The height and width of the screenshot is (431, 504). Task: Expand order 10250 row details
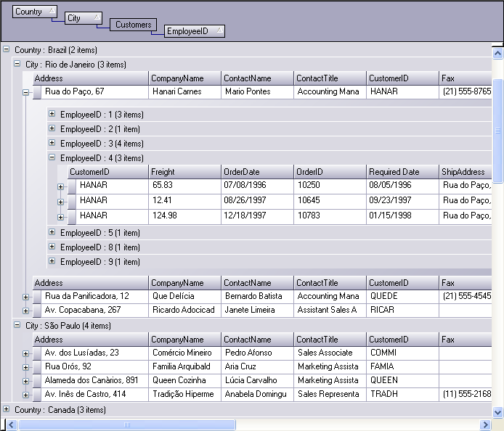point(61,186)
